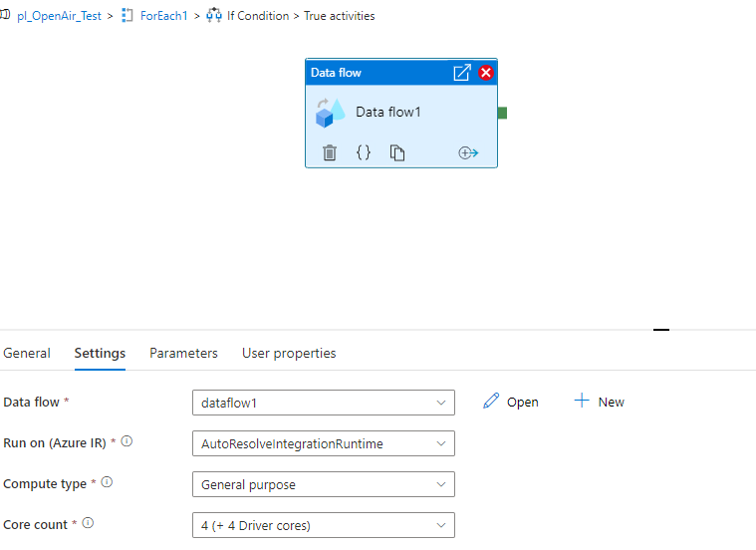Screen dimensions: 756x550
Task: View the activity JSON code braces icon
Action: point(363,152)
